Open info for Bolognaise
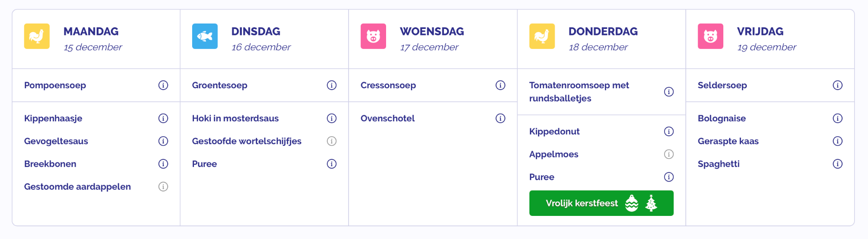This screenshot has height=239, width=868. [838, 118]
